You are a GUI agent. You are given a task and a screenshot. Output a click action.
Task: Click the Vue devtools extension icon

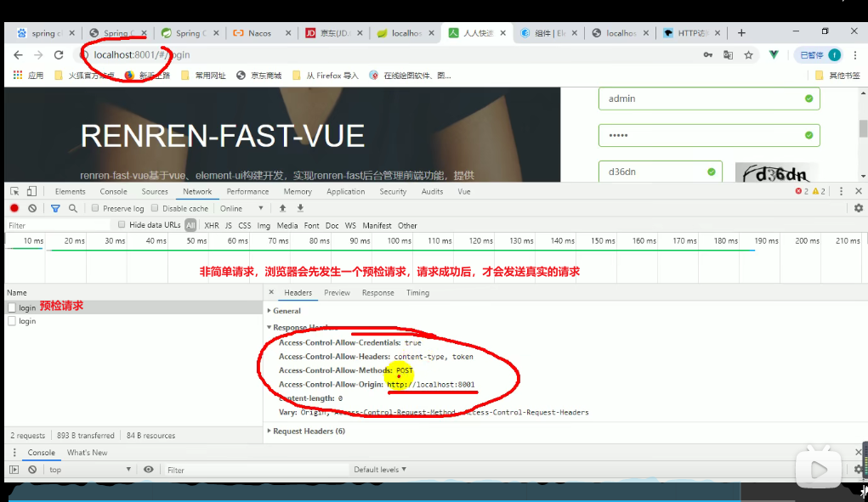774,54
